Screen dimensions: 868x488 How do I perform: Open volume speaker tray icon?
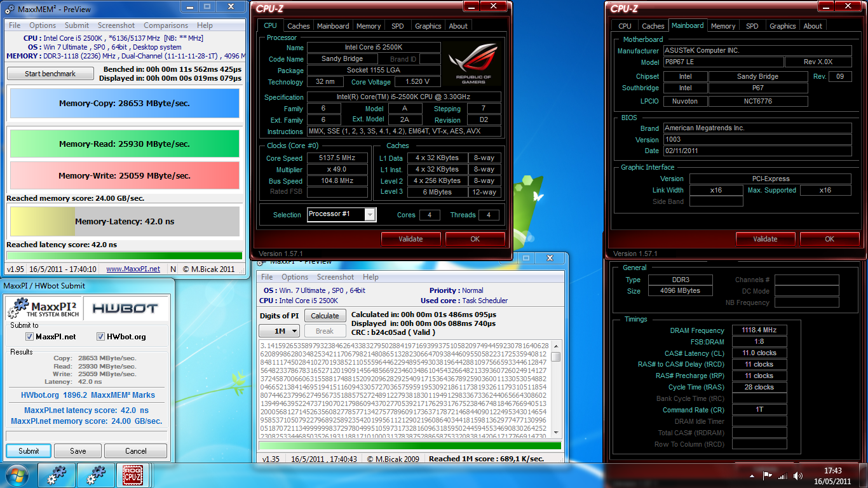(x=797, y=475)
